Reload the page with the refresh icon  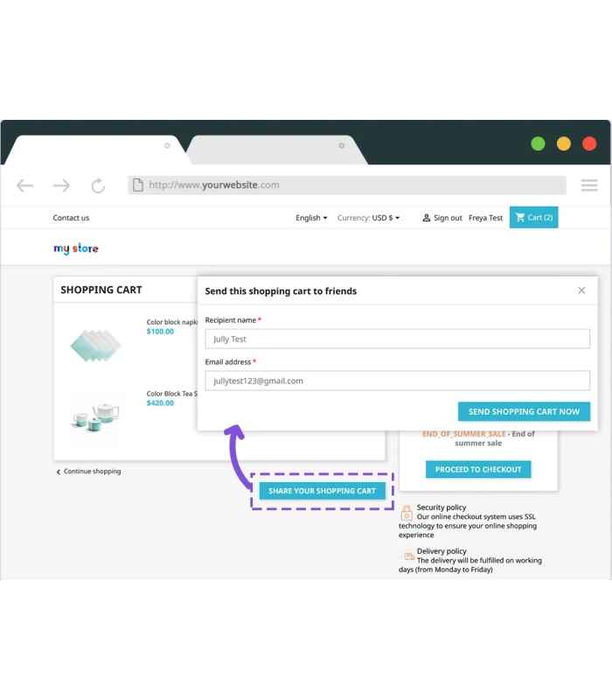tap(98, 185)
